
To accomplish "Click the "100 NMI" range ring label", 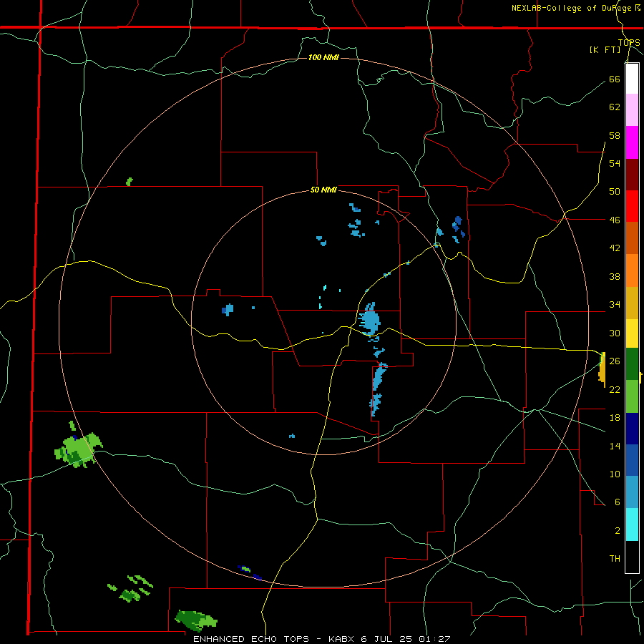I will (x=323, y=57).
